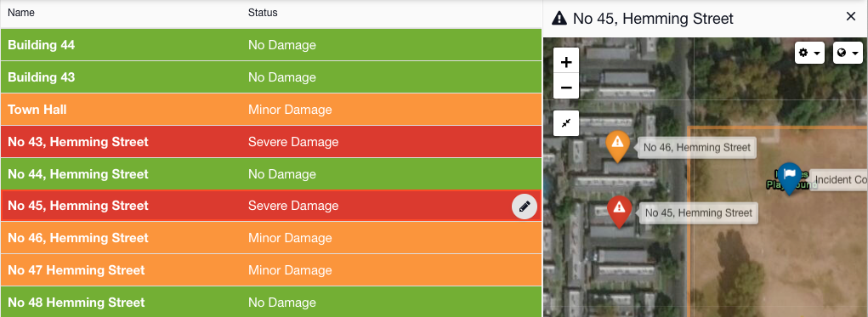Screen dimensions: 868x317
Task: Select the No 47 Hemming Street row
Action: click(x=270, y=270)
